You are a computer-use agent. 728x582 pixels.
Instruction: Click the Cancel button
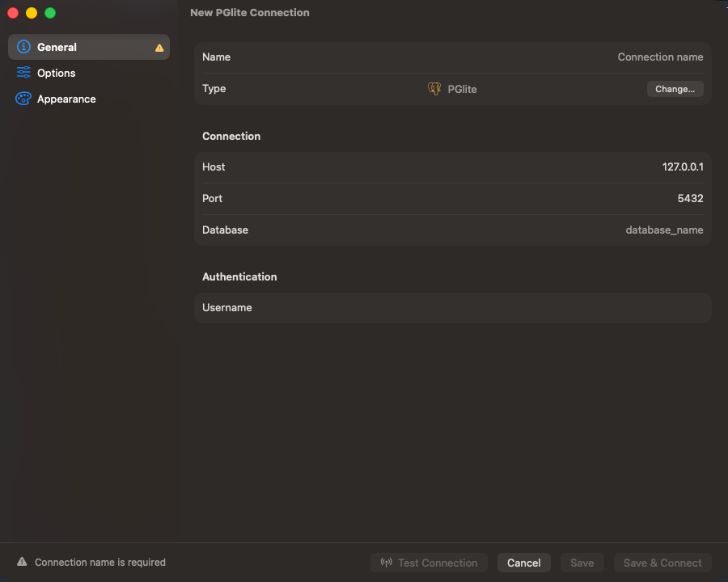[x=523, y=563]
